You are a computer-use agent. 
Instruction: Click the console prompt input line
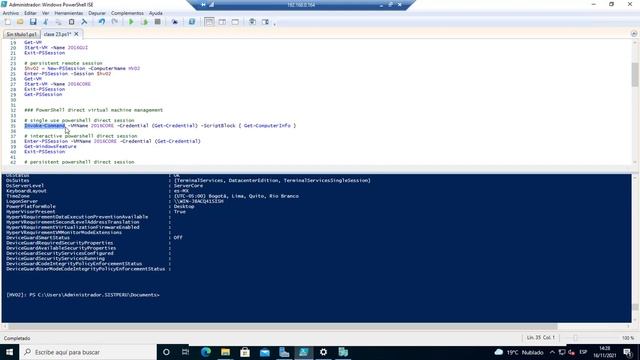click(83, 295)
